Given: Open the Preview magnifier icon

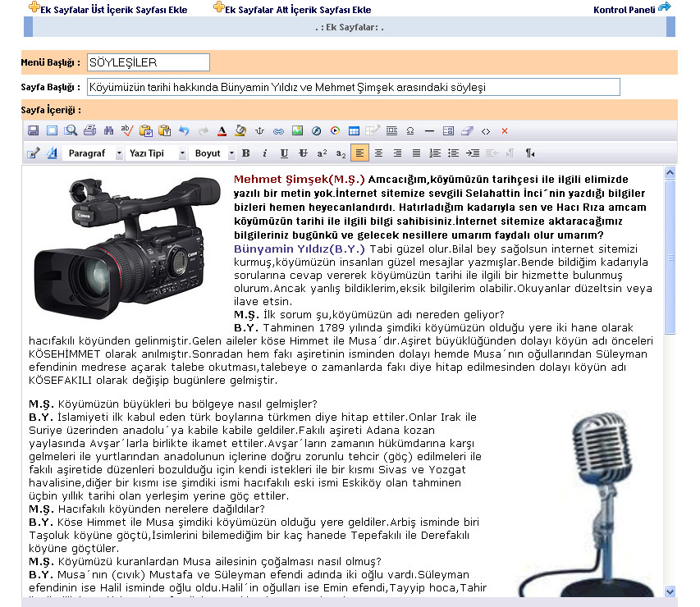Looking at the screenshot, I should 71,130.
